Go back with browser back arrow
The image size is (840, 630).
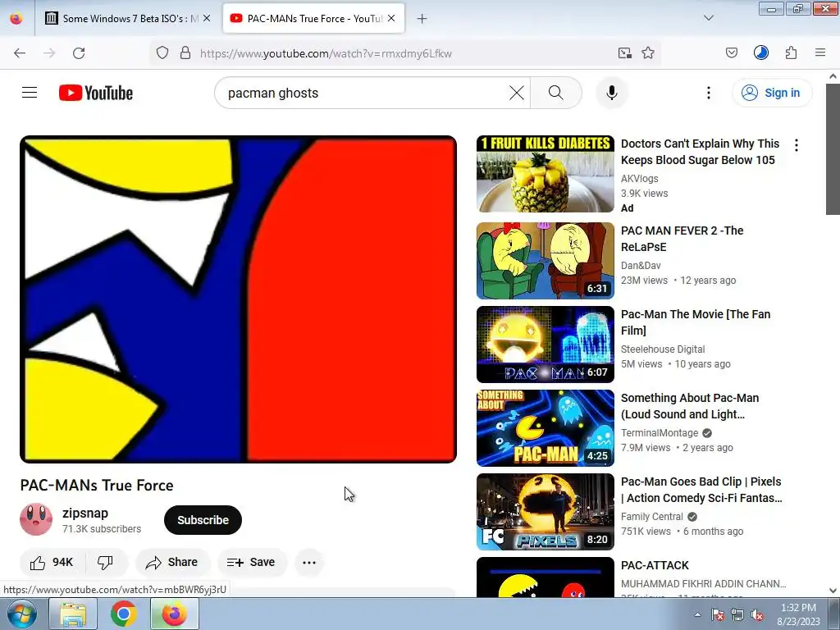point(20,53)
